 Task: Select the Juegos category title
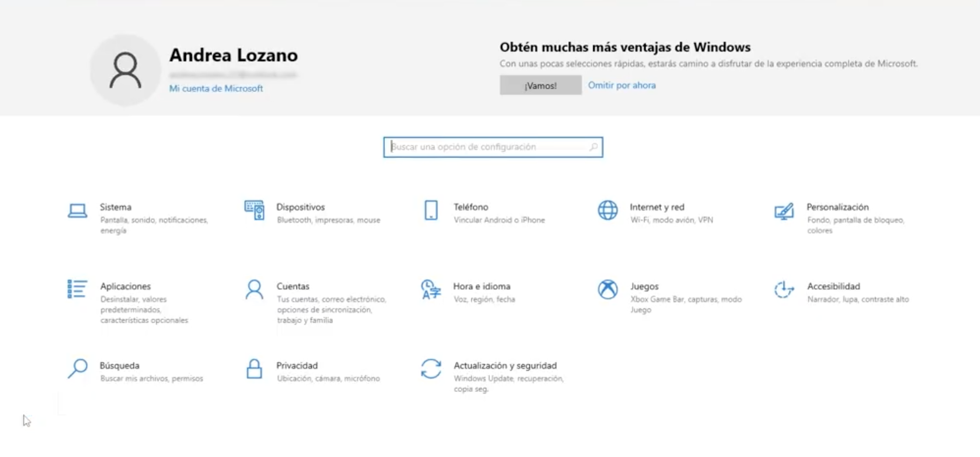pos(644,286)
